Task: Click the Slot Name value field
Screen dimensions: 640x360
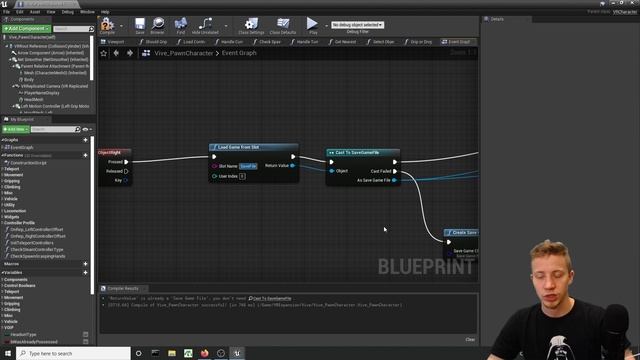Action: 248,166
